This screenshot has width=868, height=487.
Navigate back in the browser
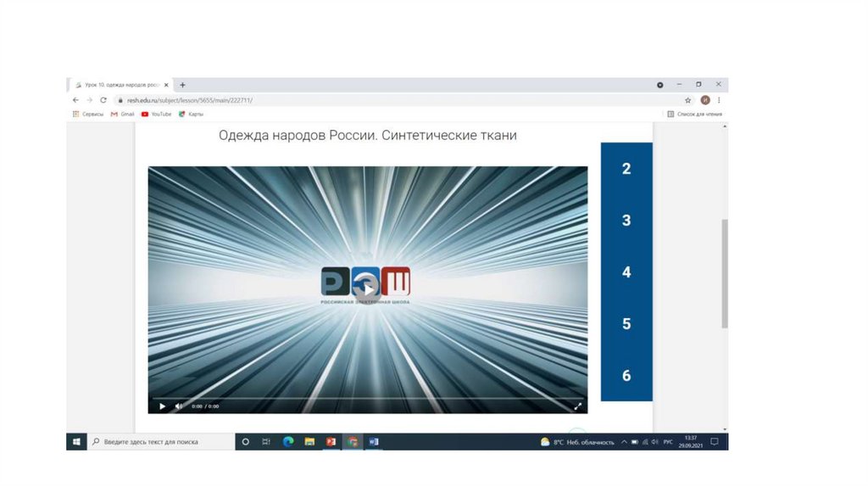point(75,100)
